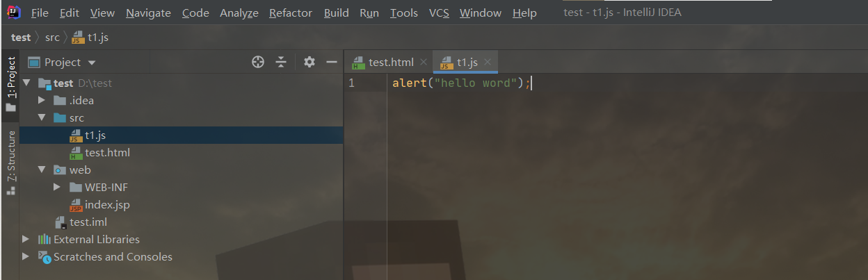Image resolution: width=868 pixels, height=280 pixels.
Task: Click the t1.js breadcrumb in navigation bar
Action: pyautogui.click(x=90, y=38)
